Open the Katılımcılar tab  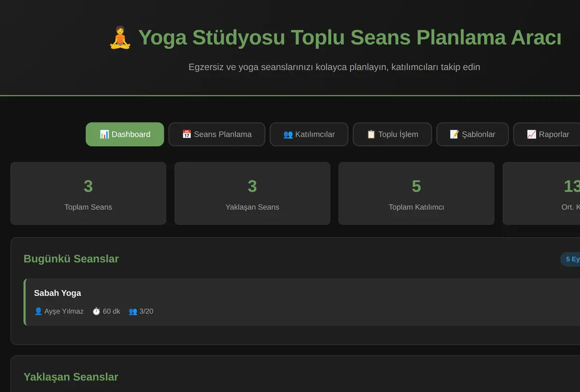coord(309,134)
